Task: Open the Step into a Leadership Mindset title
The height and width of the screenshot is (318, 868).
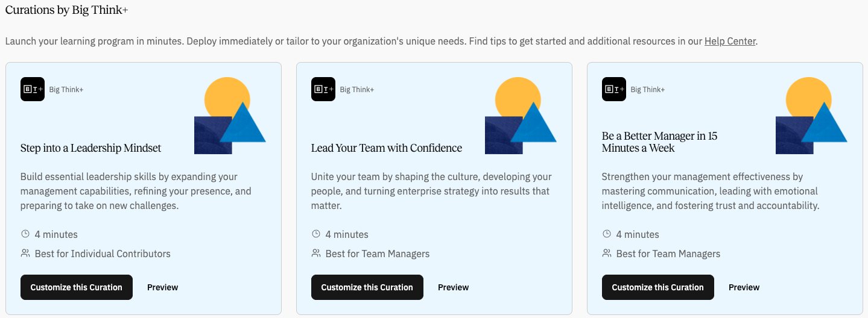Action: pyautogui.click(x=91, y=148)
